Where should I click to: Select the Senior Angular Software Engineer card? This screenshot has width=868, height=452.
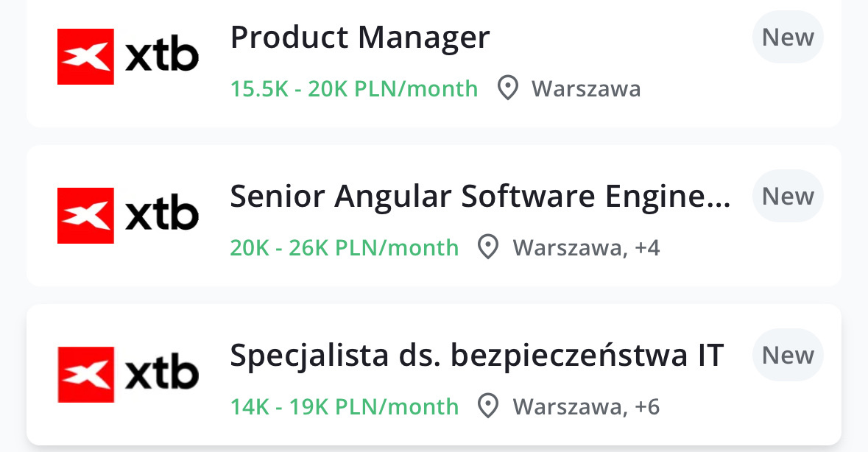[434, 274]
